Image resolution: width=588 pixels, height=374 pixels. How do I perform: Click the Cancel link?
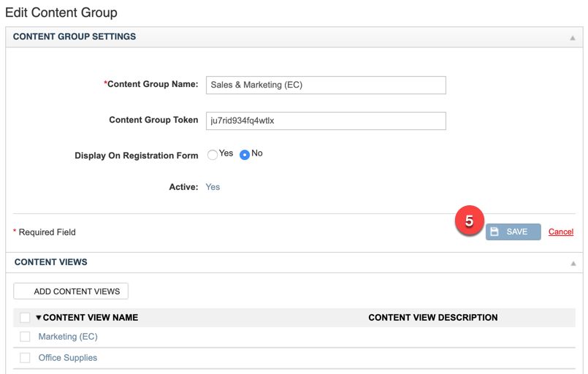click(x=561, y=232)
